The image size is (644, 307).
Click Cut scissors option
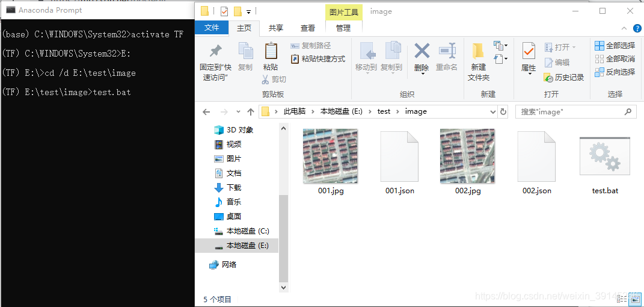[x=274, y=79]
